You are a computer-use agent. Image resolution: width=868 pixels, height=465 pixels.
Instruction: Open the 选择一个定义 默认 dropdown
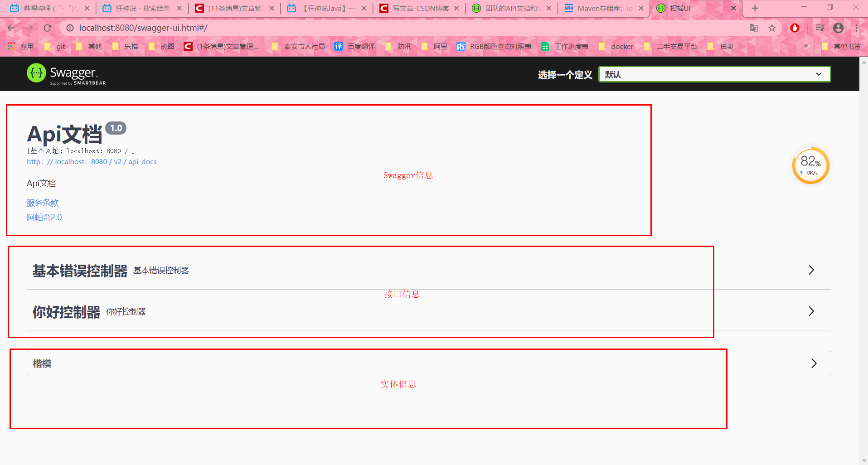[x=714, y=74]
